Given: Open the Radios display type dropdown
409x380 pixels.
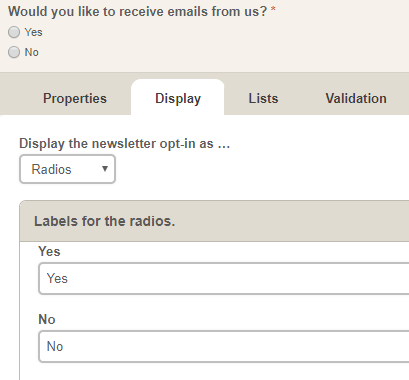Looking at the screenshot, I should [x=67, y=169].
